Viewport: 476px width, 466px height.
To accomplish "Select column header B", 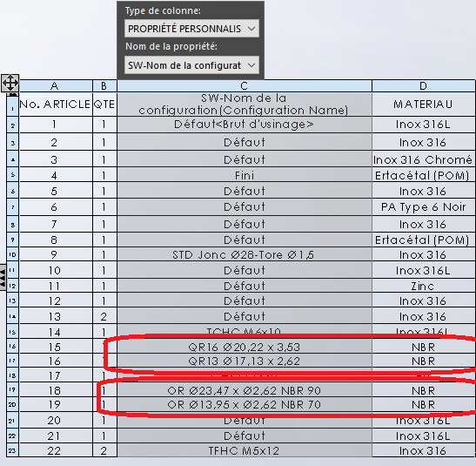I will click(104, 86).
